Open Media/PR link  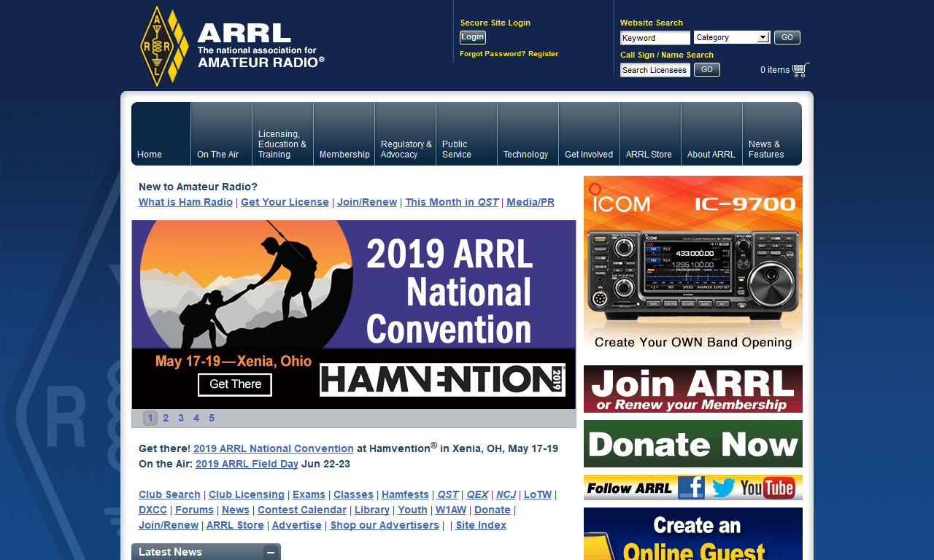[530, 202]
